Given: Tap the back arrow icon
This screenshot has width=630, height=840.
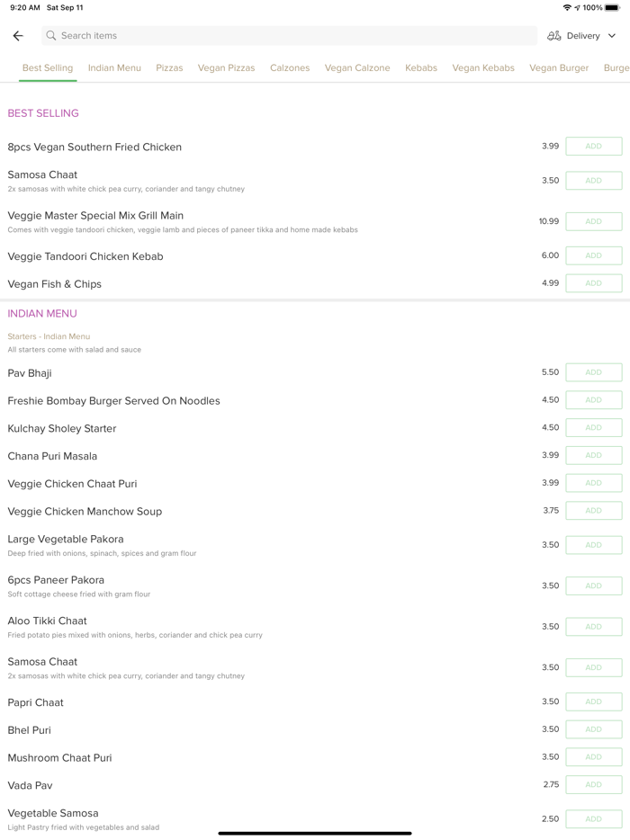Looking at the screenshot, I should (18, 36).
